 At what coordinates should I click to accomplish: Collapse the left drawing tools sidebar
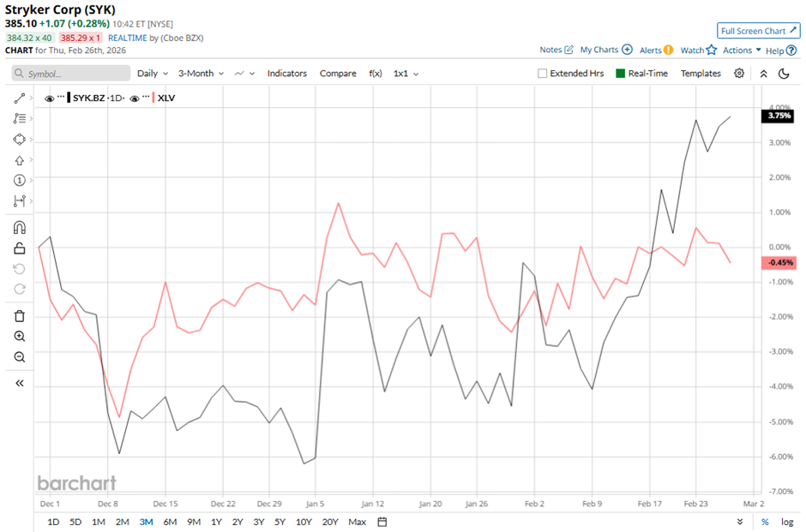click(x=19, y=384)
